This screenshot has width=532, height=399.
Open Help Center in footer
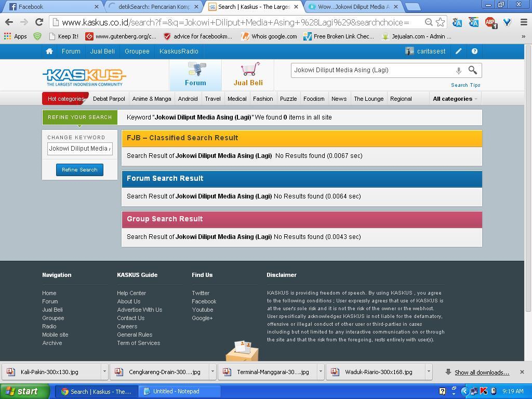(131, 293)
